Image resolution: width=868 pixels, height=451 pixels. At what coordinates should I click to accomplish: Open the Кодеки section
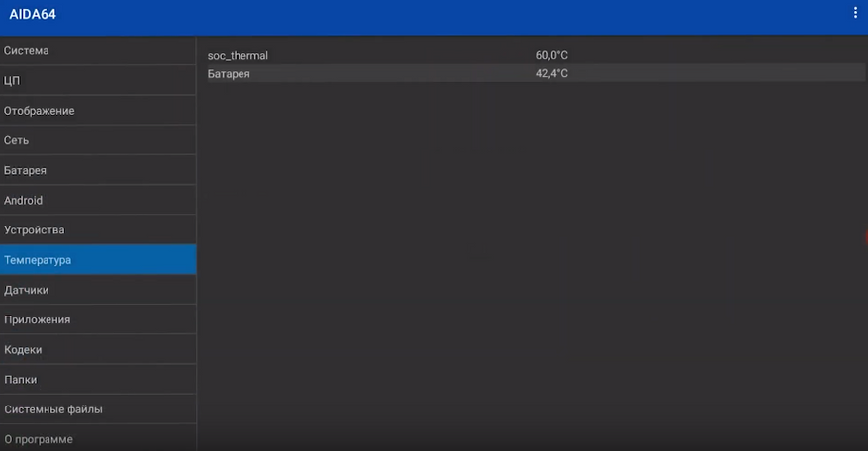tap(98, 350)
